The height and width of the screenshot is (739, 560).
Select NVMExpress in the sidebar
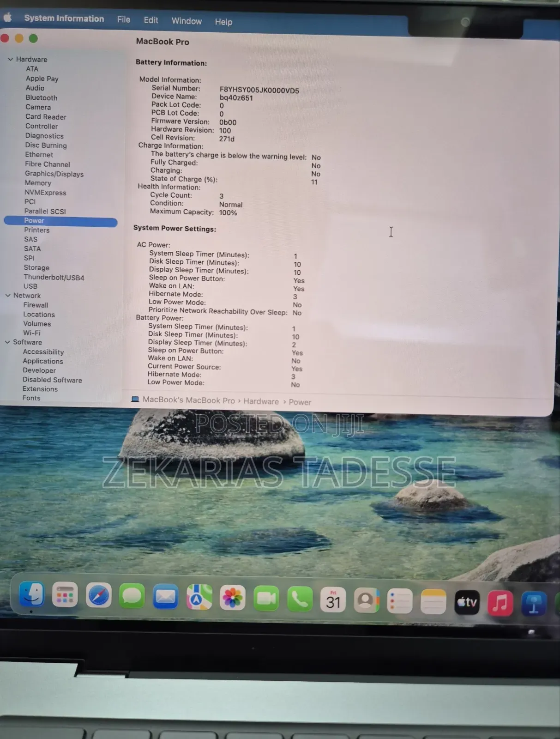click(x=45, y=193)
